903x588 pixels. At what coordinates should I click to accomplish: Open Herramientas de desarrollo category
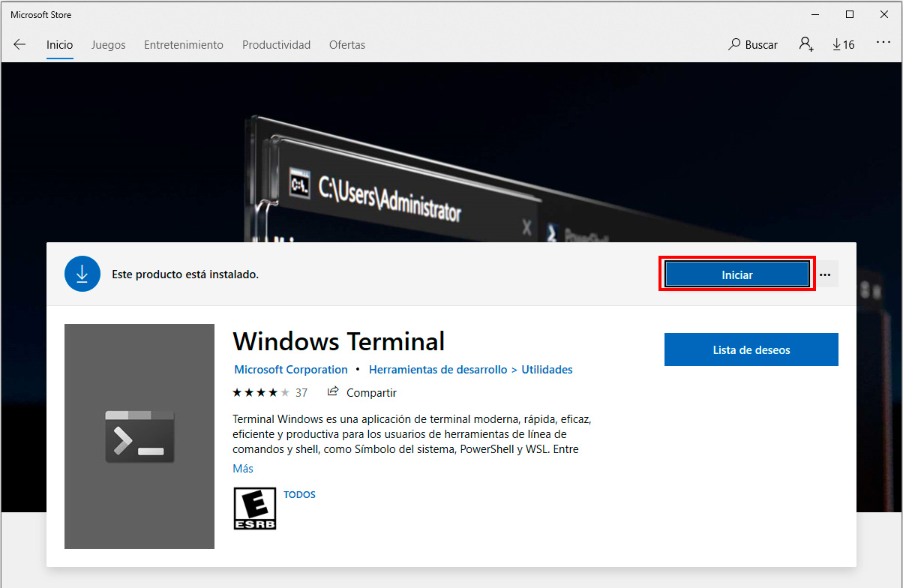pos(438,370)
